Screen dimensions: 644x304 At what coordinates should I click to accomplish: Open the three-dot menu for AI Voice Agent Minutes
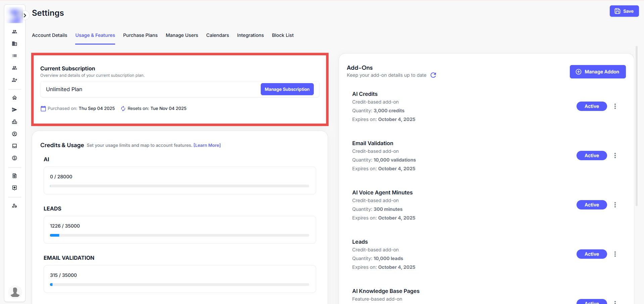[x=615, y=205]
